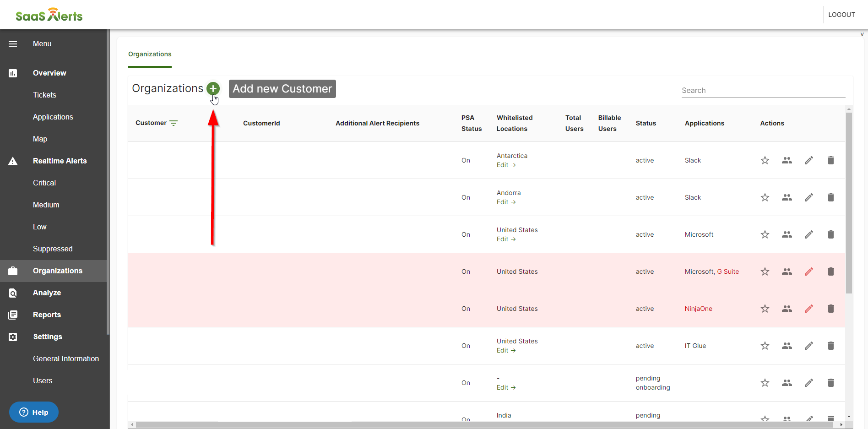The width and height of the screenshot is (868, 429).
Task: Delete the Andorra organization with the trash icon
Action: click(x=831, y=197)
